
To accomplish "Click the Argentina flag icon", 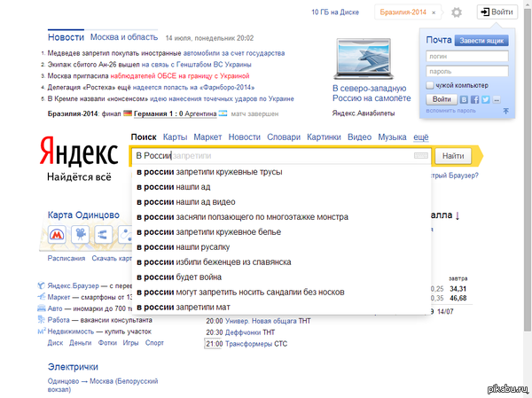I will (x=223, y=113).
